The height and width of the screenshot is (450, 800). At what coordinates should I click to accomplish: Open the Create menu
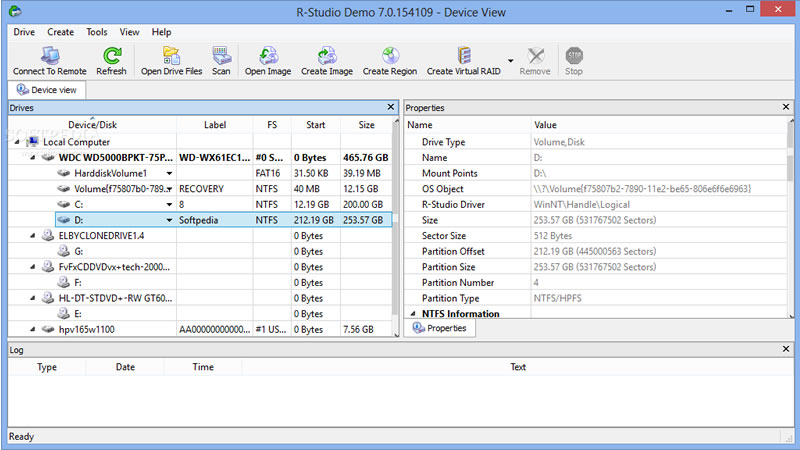click(x=60, y=32)
